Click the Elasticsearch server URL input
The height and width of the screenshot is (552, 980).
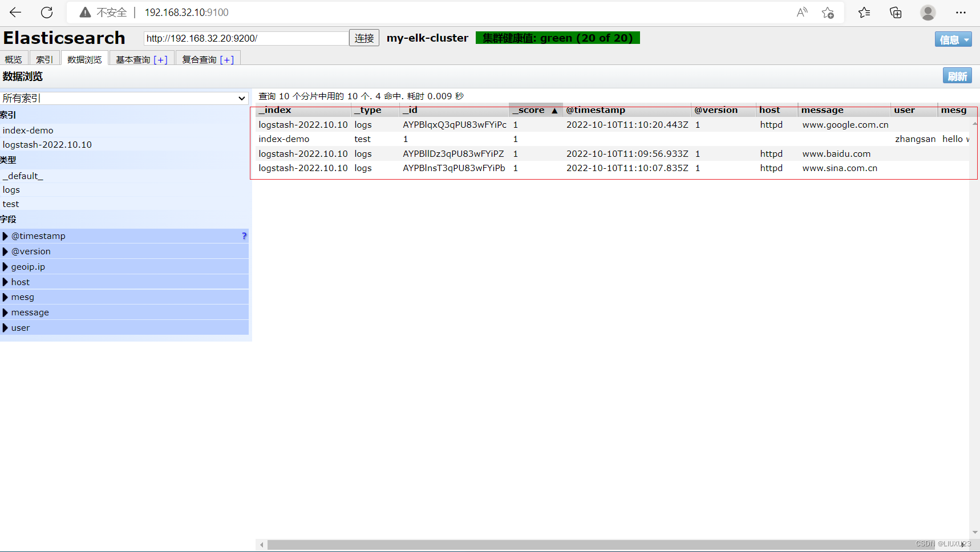click(246, 38)
